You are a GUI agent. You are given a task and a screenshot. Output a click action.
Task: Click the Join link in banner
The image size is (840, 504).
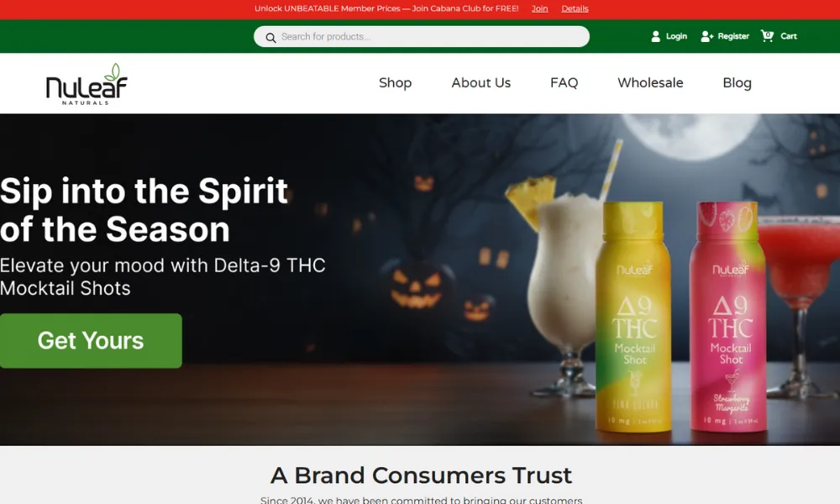(539, 8)
